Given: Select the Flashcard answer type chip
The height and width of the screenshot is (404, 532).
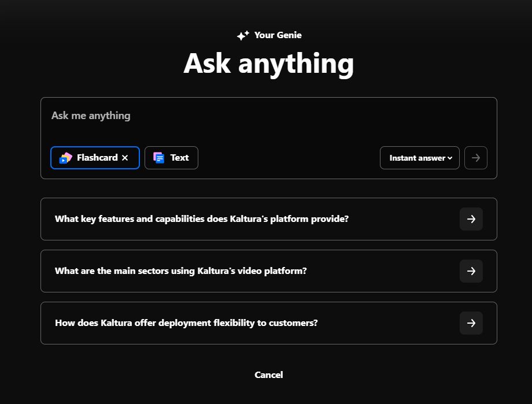Looking at the screenshot, I should [95, 158].
